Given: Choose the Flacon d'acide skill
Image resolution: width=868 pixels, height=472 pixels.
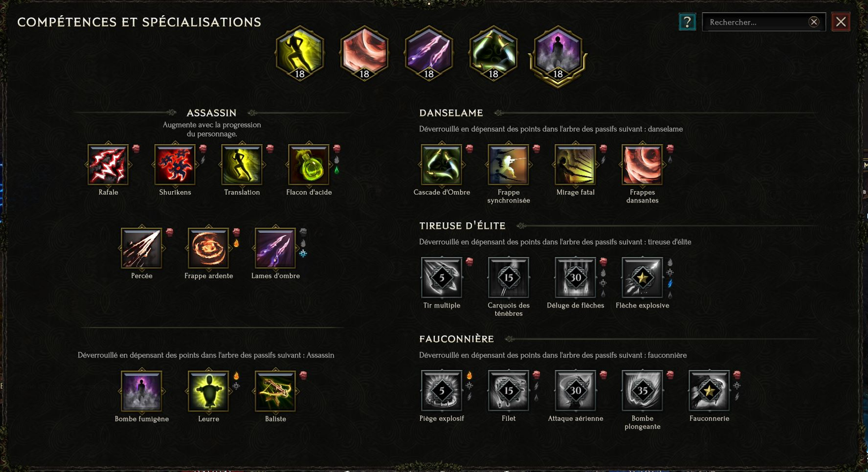Looking at the screenshot, I should click(x=309, y=165).
